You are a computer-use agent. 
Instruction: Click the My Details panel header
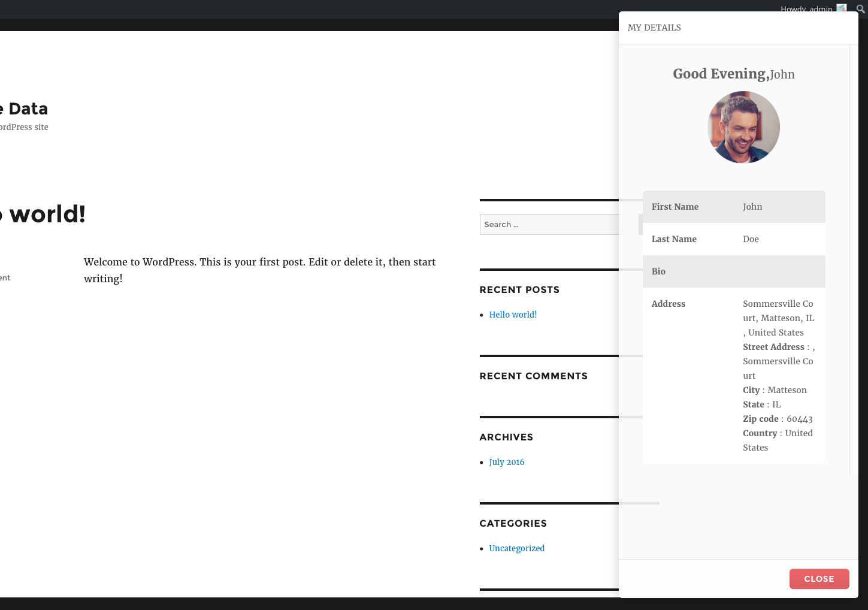pyautogui.click(x=654, y=28)
